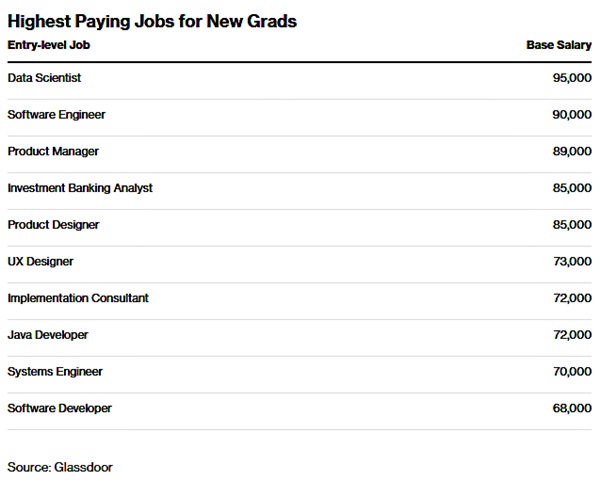
Task: Select the UX Designer entry
Action: 40,261
